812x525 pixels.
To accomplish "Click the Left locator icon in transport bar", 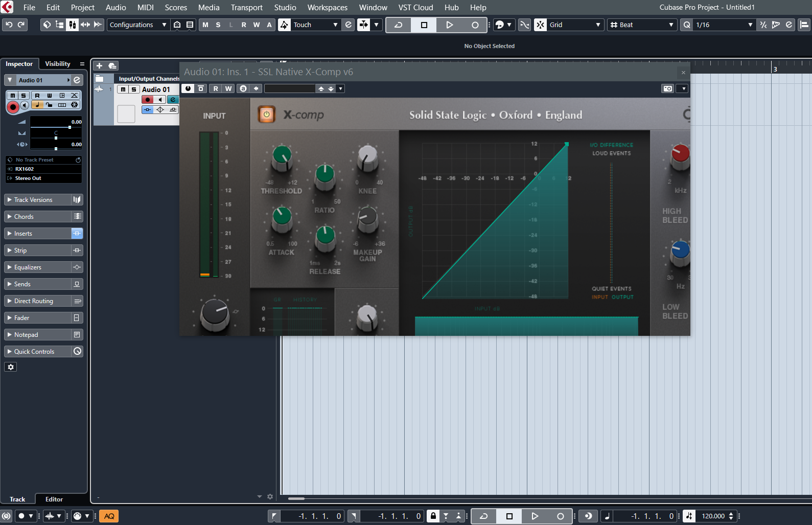I will (274, 516).
